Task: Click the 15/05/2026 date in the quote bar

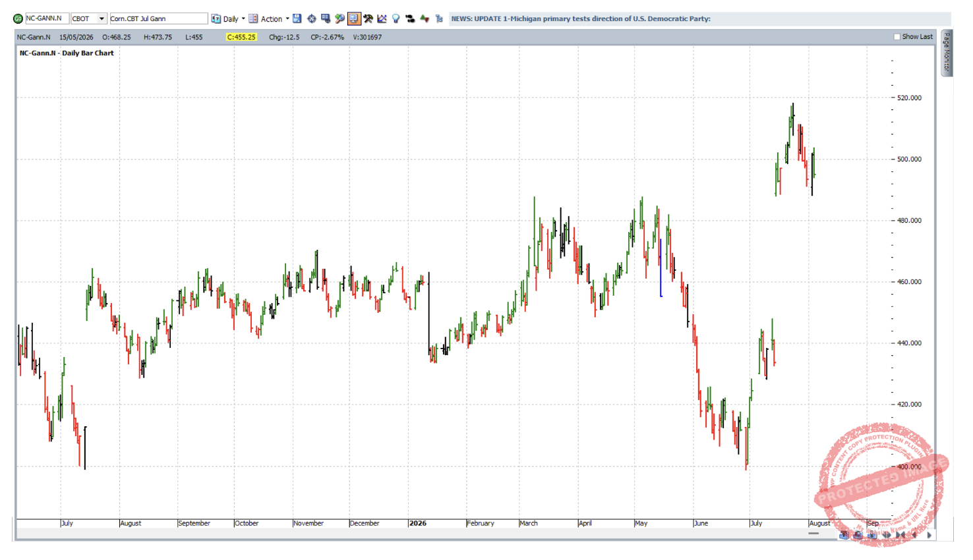Action: click(76, 37)
